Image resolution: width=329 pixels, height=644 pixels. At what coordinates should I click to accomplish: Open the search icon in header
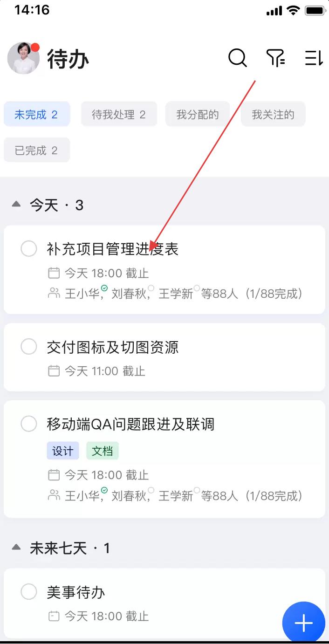tap(237, 58)
